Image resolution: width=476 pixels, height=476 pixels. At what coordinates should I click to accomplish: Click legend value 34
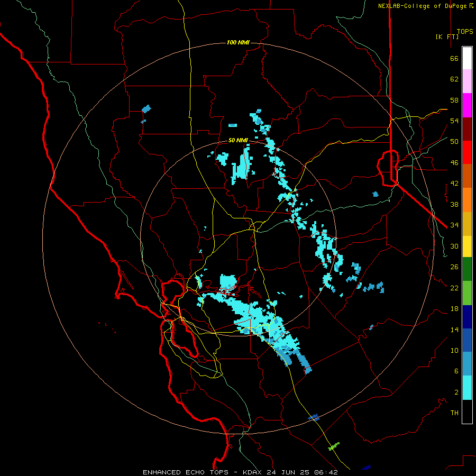(454, 225)
